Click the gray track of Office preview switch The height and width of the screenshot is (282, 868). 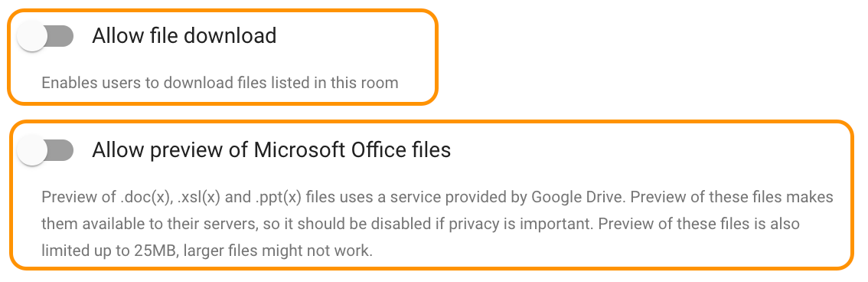[x=61, y=151]
